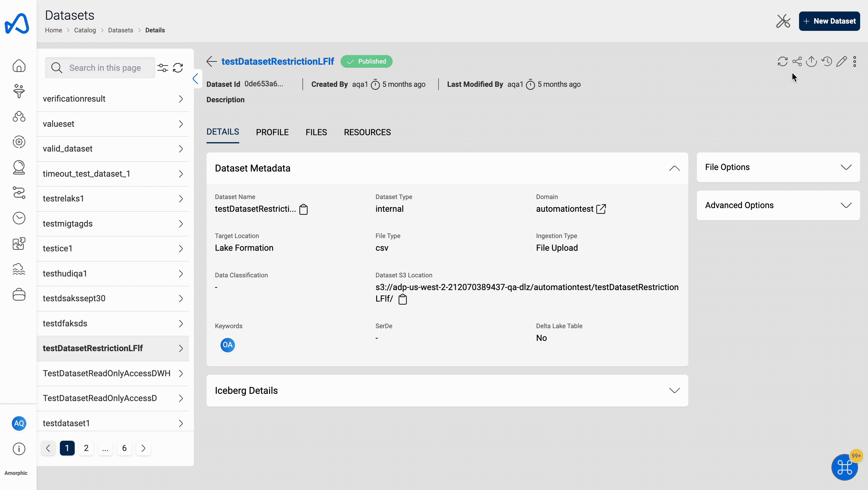Select testhudiqa1 in dataset list
Screen dimensions: 868x490
[113, 273]
